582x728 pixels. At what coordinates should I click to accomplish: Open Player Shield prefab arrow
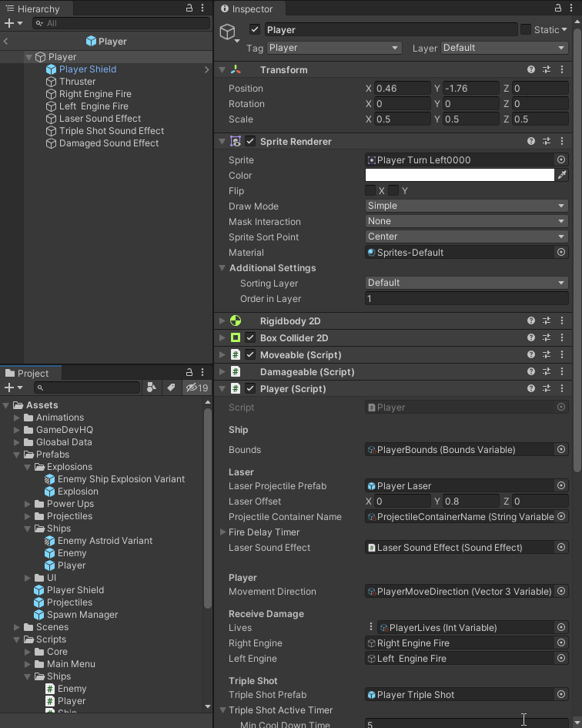click(x=206, y=69)
